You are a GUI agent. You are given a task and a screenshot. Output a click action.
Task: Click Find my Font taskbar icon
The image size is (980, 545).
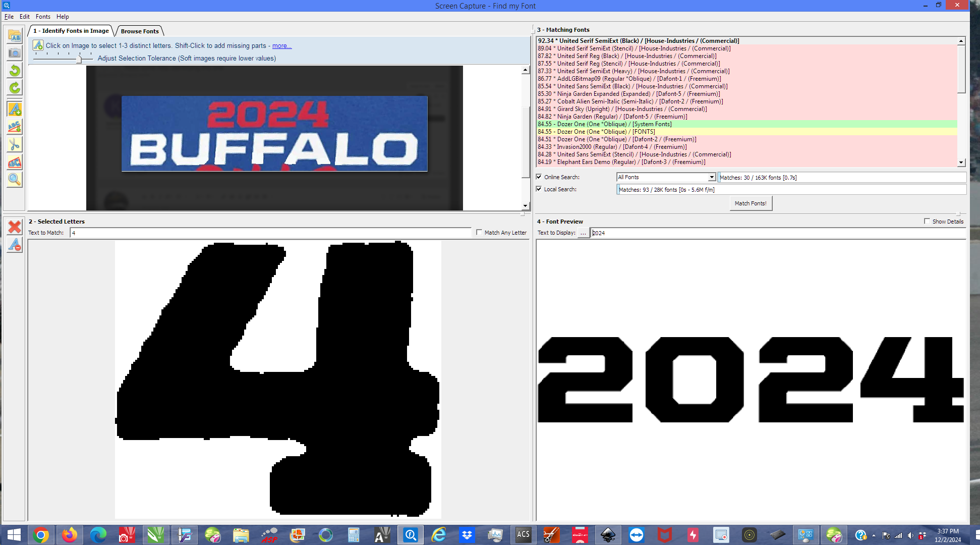[x=411, y=535]
